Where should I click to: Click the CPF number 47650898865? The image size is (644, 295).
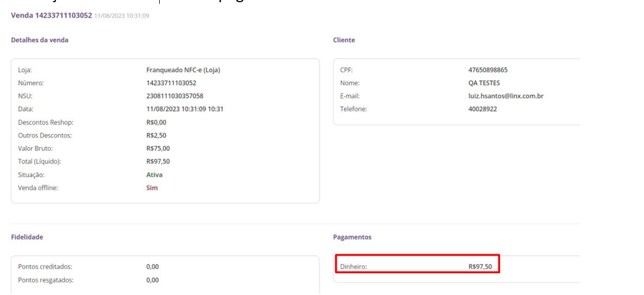tap(488, 70)
